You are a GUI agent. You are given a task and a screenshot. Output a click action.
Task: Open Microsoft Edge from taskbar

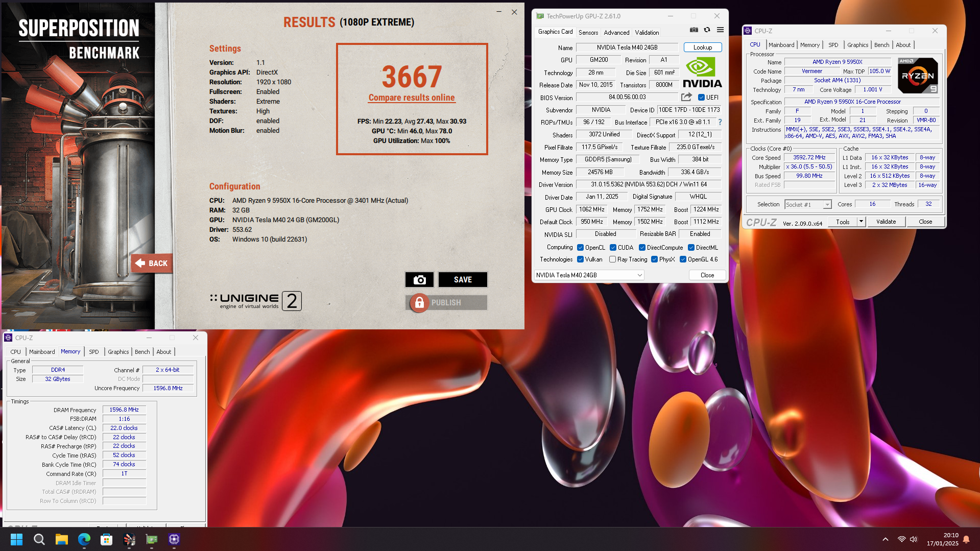pos(84,539)
